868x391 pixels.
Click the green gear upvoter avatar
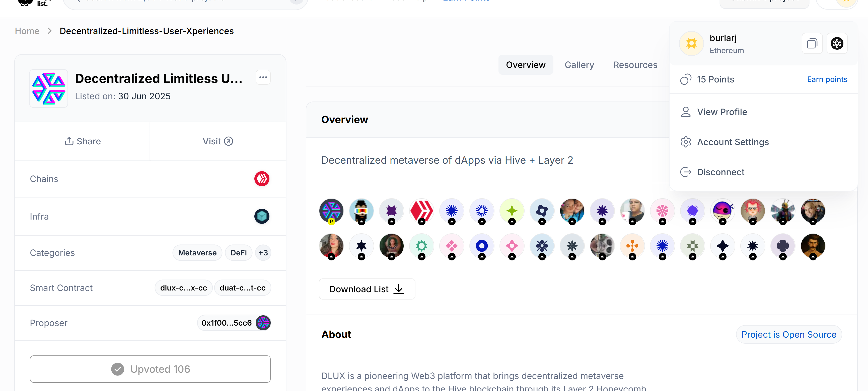click(x=421, y=246)
